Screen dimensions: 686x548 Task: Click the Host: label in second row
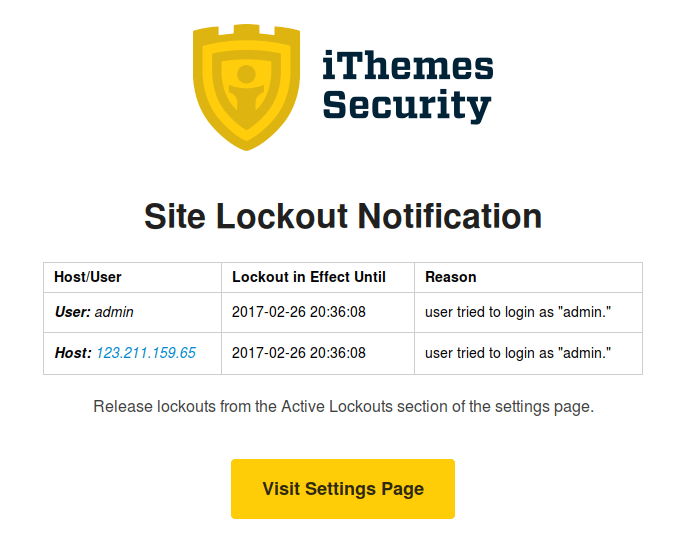point(73,353)
